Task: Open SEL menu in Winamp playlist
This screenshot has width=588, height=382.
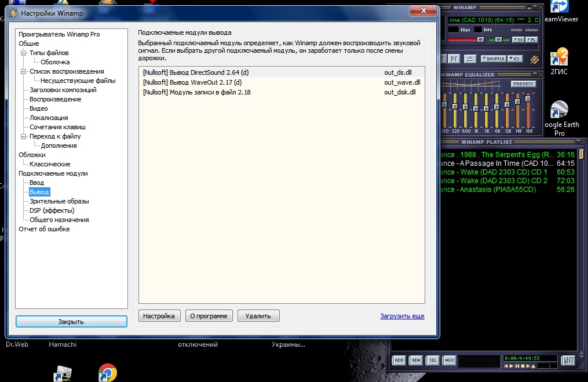Action: pos(433,360)
